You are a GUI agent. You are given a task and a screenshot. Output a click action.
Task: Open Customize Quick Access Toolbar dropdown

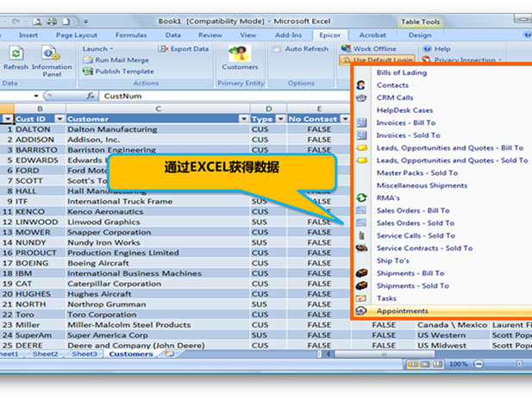pyautogui.click(x=86, y=22)
